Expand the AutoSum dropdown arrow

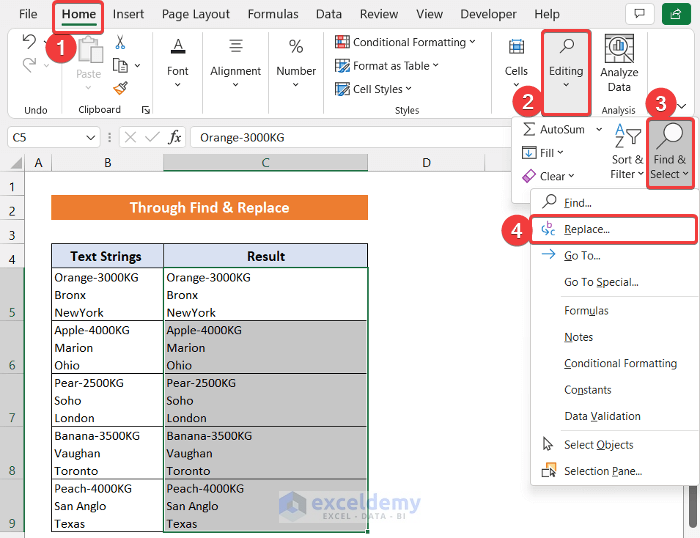coord(599,129)
